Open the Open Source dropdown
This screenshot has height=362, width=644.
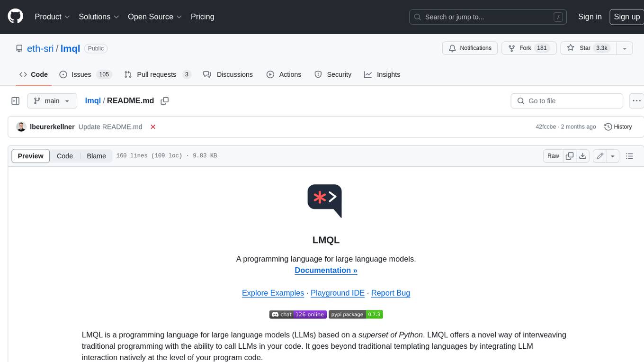155,17
